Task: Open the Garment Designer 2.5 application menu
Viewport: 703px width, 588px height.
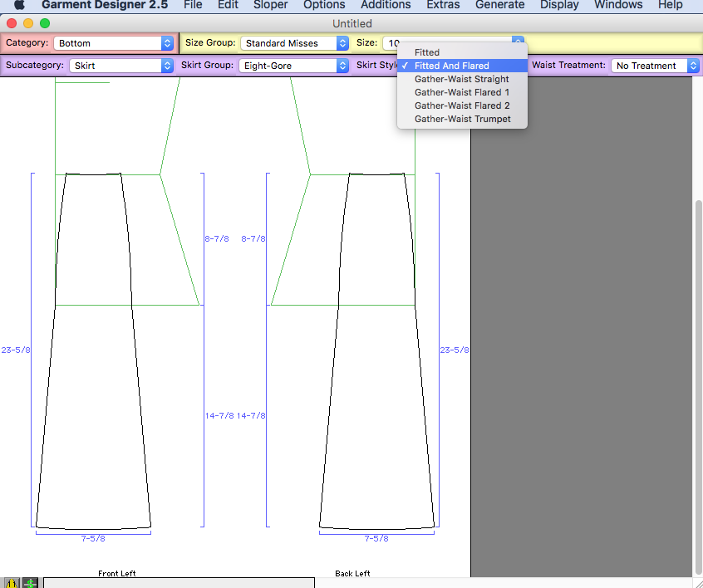Action: pyautogui.click(x=105, y=5)
